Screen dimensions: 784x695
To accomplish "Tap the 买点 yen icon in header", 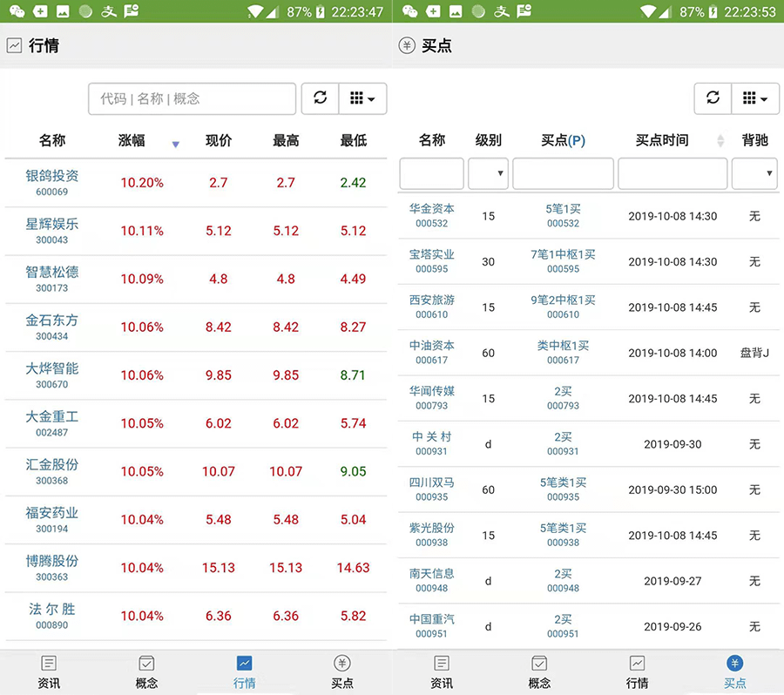I will [407, 45].
